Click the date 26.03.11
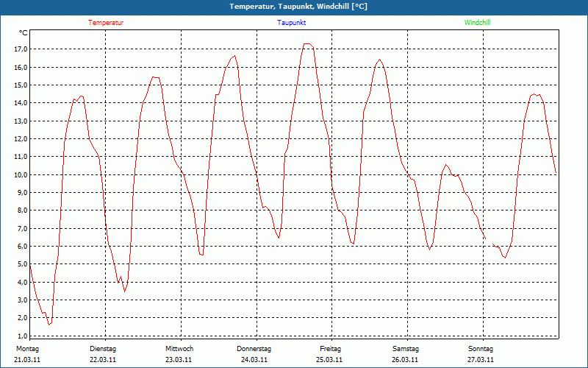588x368 pixels. tap(405, 360)
